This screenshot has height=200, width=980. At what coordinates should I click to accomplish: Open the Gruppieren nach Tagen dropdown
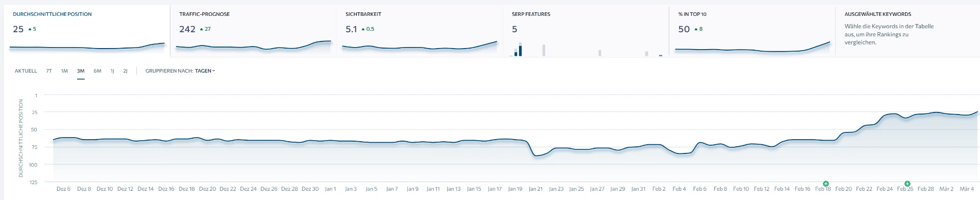pyautogui.click(x=205, y=71)
